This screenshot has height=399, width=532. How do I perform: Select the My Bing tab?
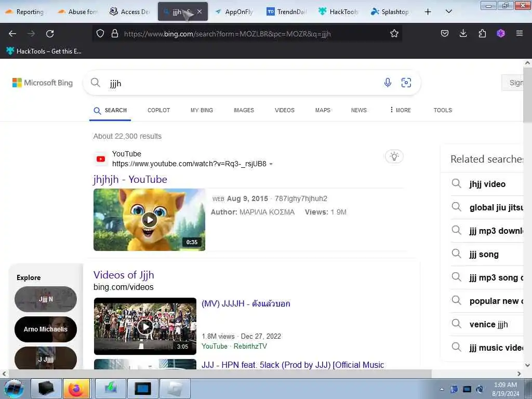[x=202, y=110]
